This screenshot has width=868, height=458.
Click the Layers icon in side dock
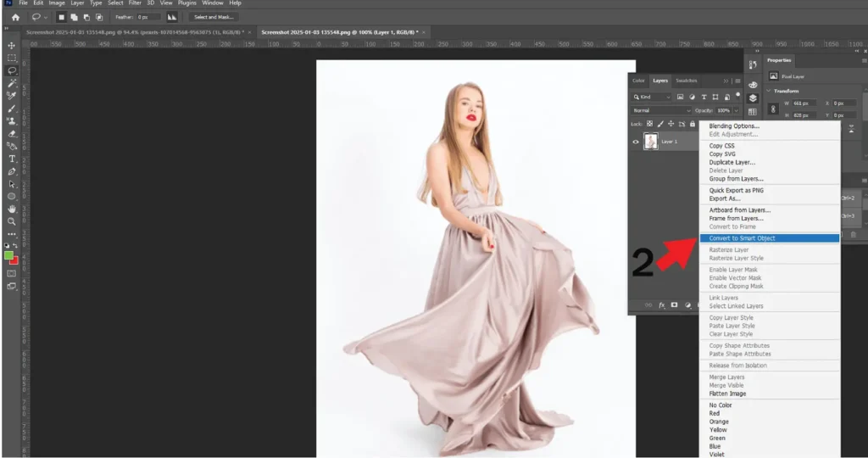[753, 98]
